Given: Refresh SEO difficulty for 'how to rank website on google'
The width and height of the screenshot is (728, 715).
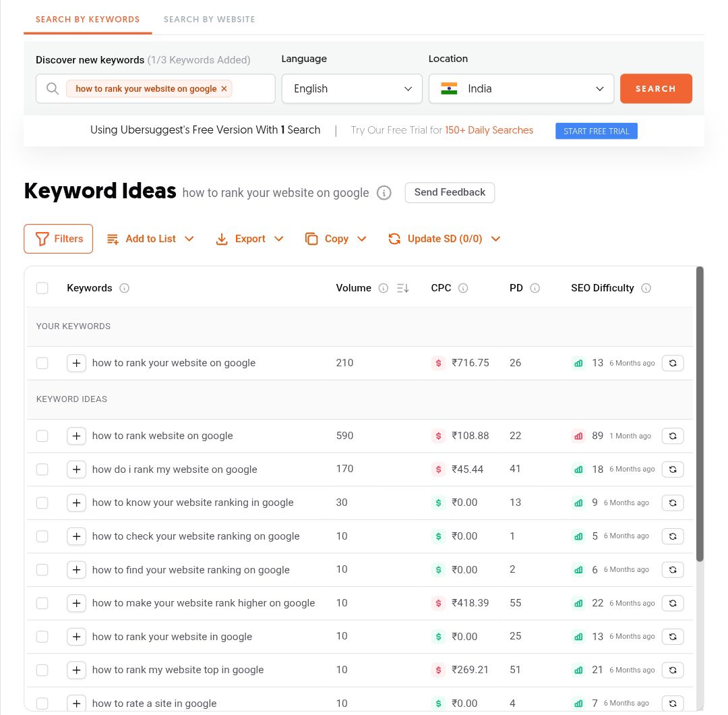Looking at the screenshot, I should tap(672, 436).
